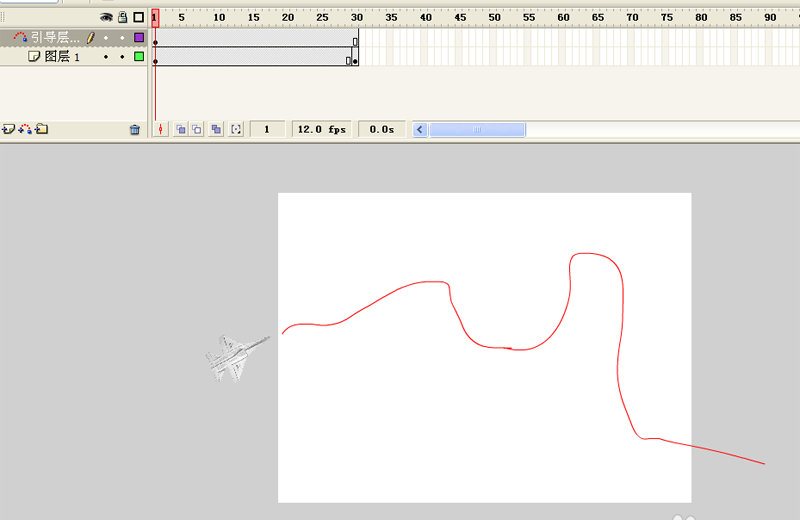This screenshot has height=520, width=800.
Task: Click frame 45 on the timeline ruler
Action: pyautogui.click(x=460, y=17)
